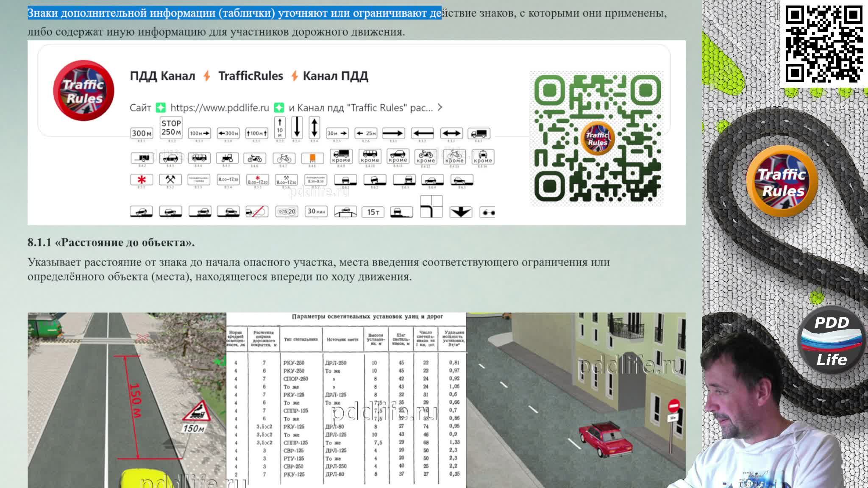
Task: Click the up-down double arrow plate 8.2.4
Action: (x=314, y=127)
